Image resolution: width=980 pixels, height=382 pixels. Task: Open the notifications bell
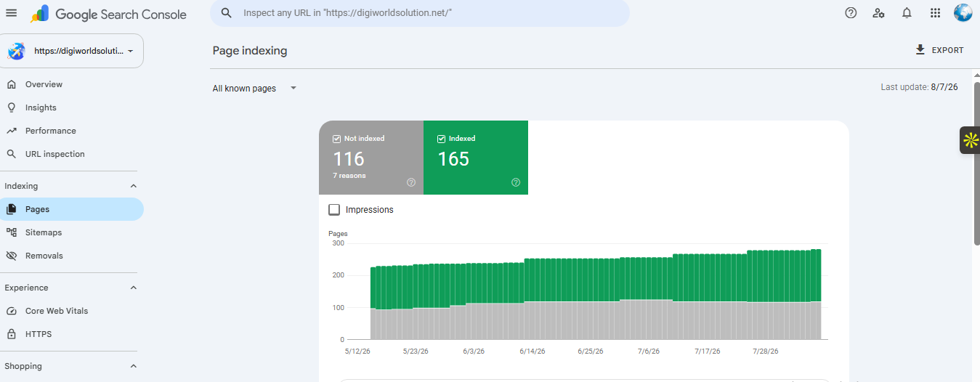coord(907,13)
